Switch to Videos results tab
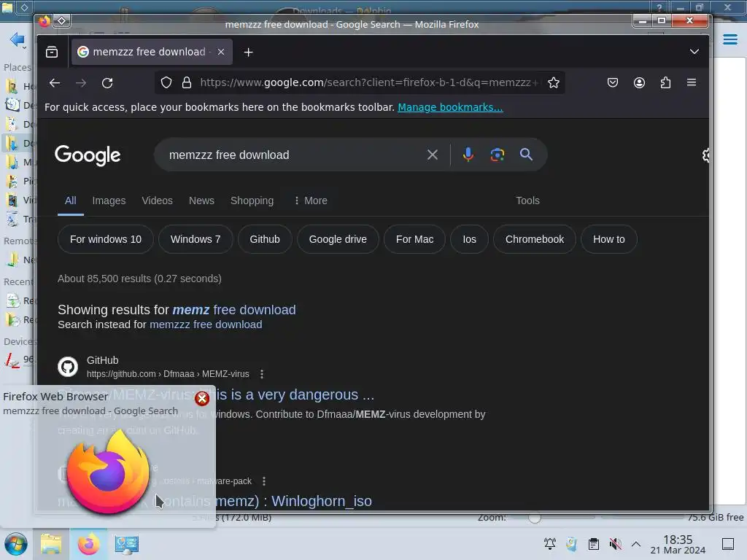This screenshot has height=560, width=747. tap(158, 201)
